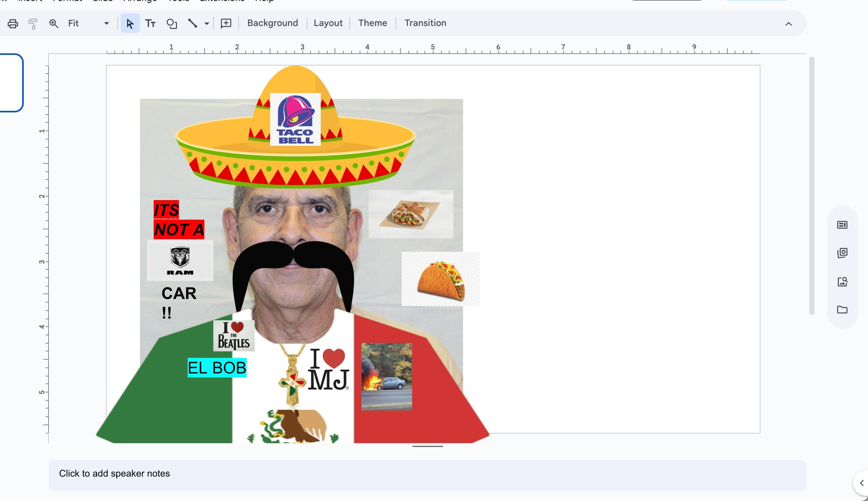Open the Theme panel
Viewport: 868px width, 501px height.
click(373, 23)
